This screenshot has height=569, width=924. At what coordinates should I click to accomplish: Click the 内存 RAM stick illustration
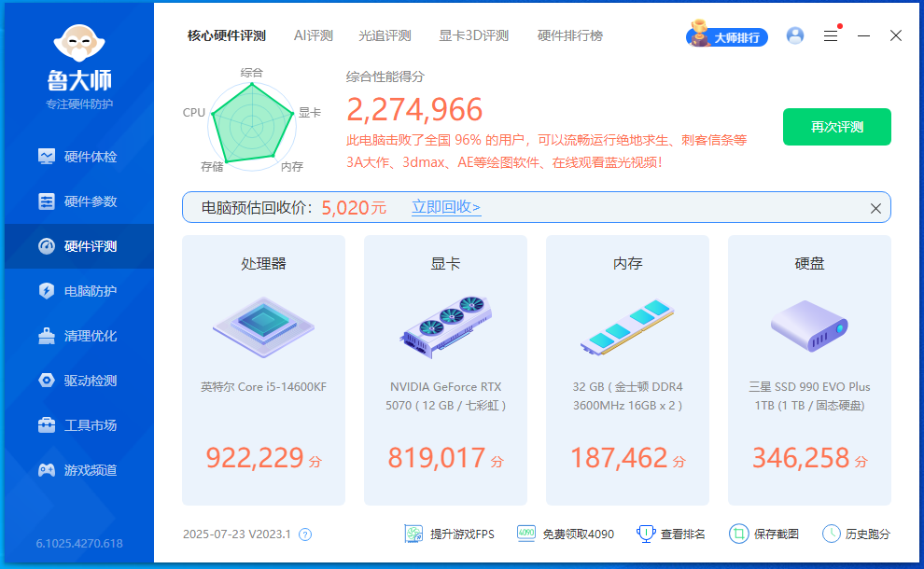(x=627, y=326)
